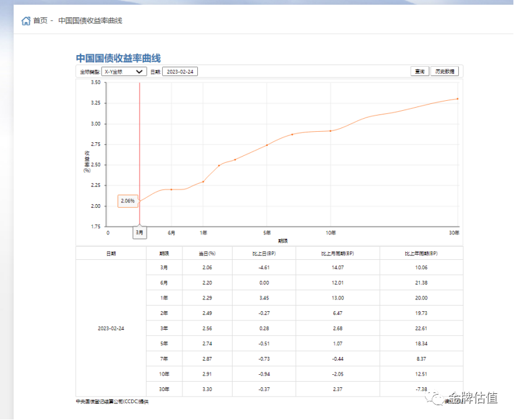Click the 2年 row yield 2.49
514x420 pixels.
point(207,313)
